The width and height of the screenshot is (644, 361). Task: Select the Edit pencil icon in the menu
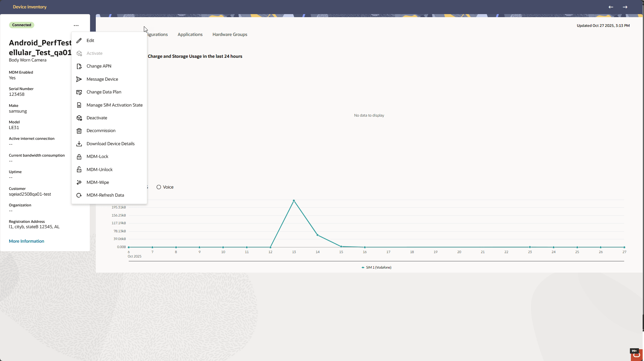(79, 40)
